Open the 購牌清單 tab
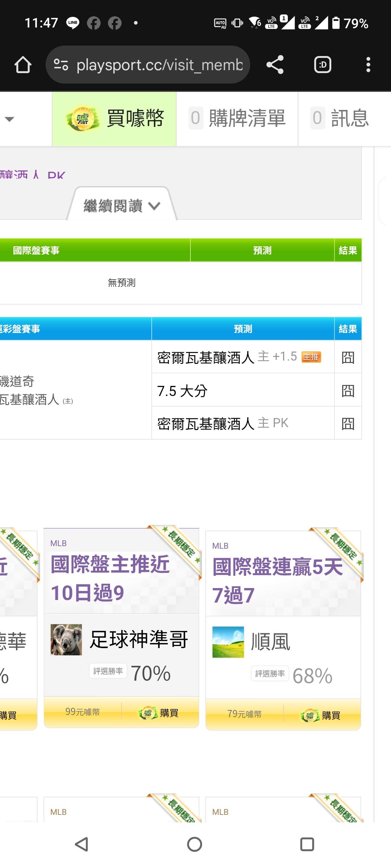 pyautogui.click(x=237, y=119)
